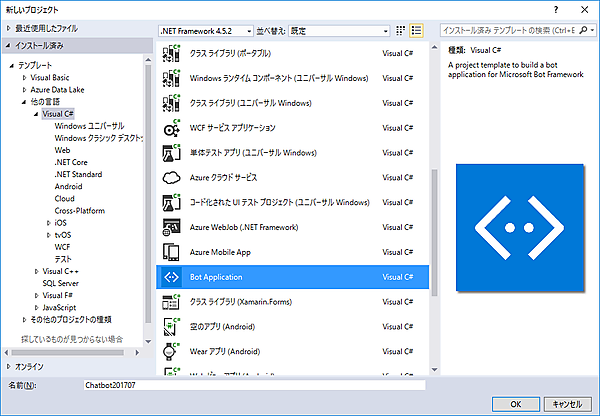Screen dimensions: 600x416
Task: Switch to small icons grid view
Action: (x=401, y=31)
